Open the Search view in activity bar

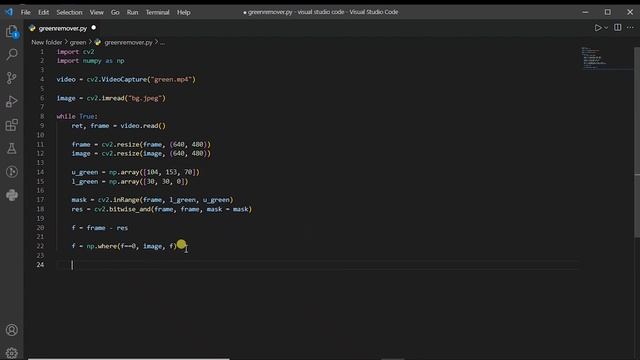pos(12,54)
